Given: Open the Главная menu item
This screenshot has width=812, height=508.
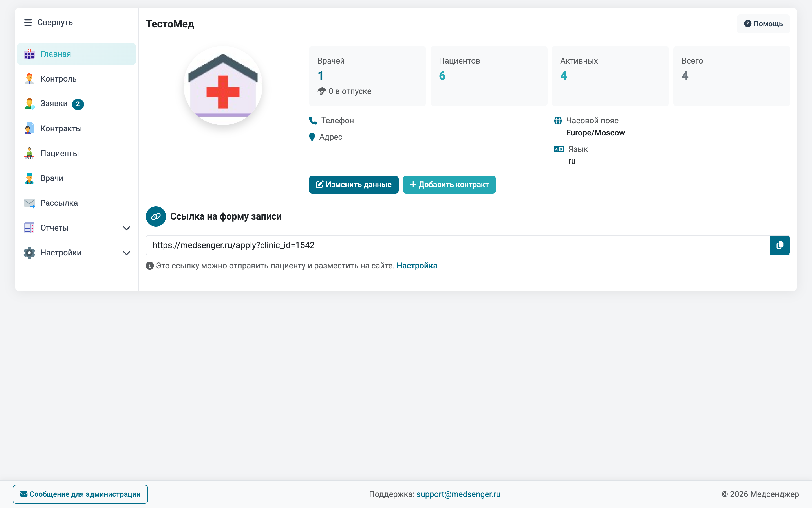Looking at the screenshot, I should click(x=76, y=54).
